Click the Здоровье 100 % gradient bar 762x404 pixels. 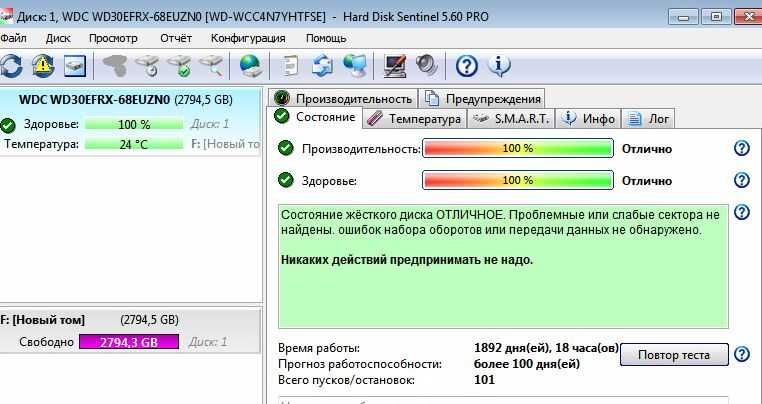coord(518,180)
